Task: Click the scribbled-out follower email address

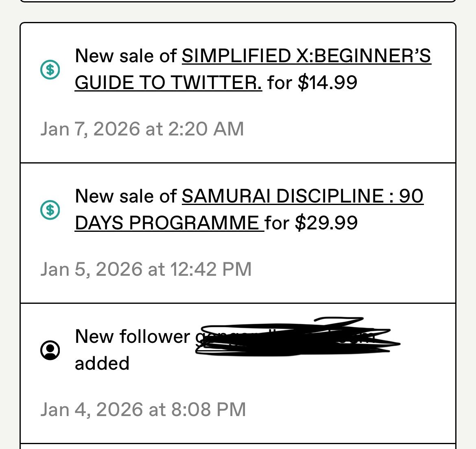Action: pyautogui.click(x=297, y=337)
